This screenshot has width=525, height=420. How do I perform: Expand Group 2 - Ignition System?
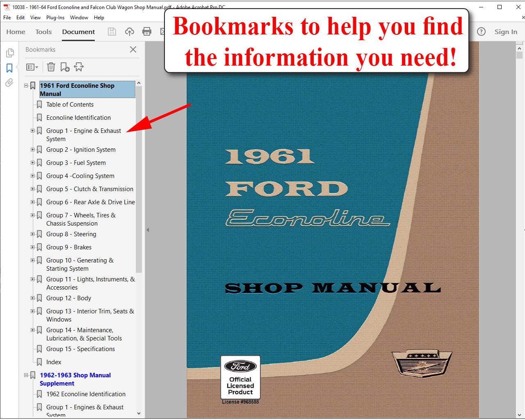(x=33, y=150)
